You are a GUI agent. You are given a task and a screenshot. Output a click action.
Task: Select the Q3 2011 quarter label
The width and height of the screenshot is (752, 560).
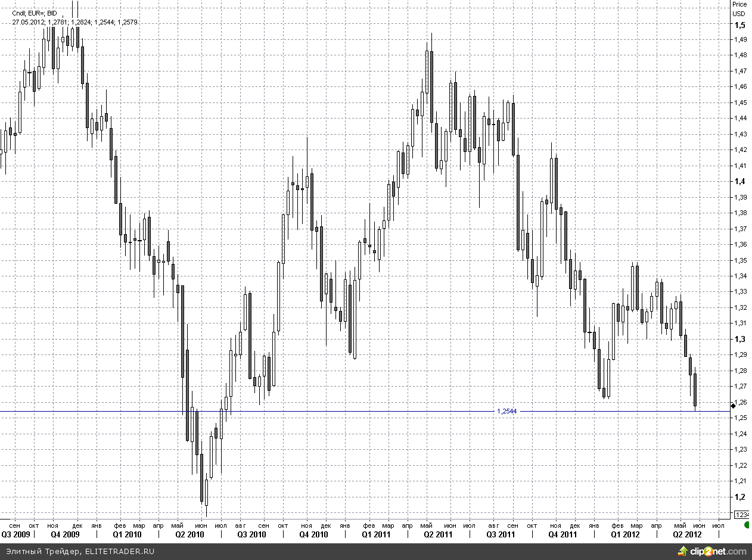point(501,535)
